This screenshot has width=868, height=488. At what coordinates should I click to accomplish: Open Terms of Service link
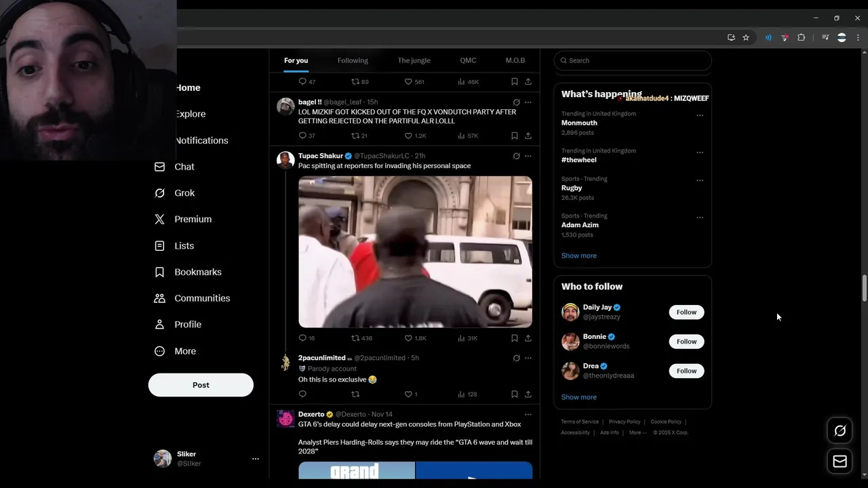coord(580,422)
